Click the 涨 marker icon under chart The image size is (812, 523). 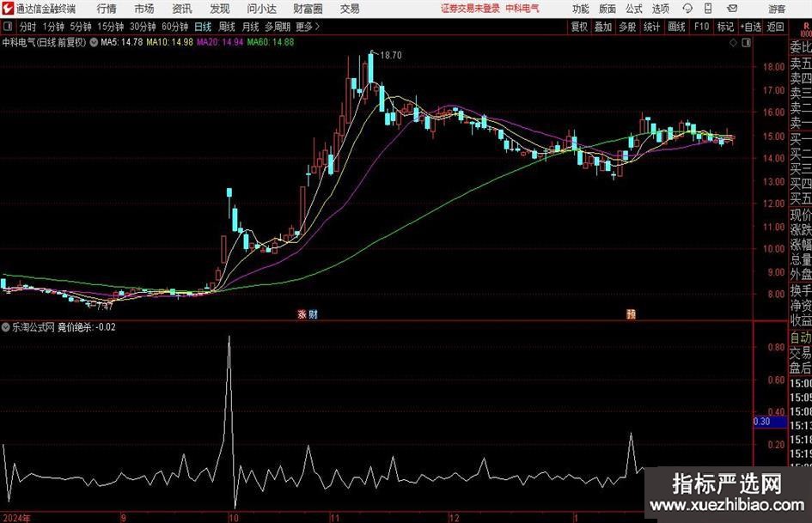(x=302, y=313)
